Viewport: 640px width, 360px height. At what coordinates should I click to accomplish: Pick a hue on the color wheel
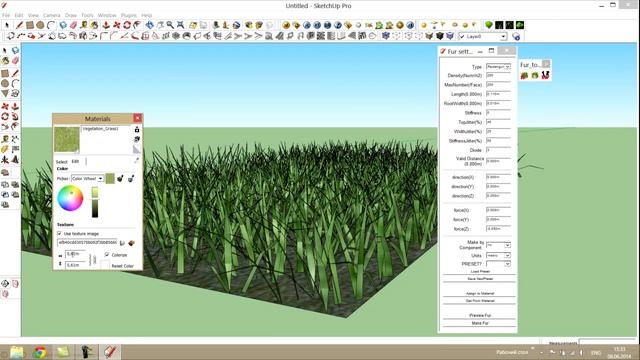[x=70, y=198]
